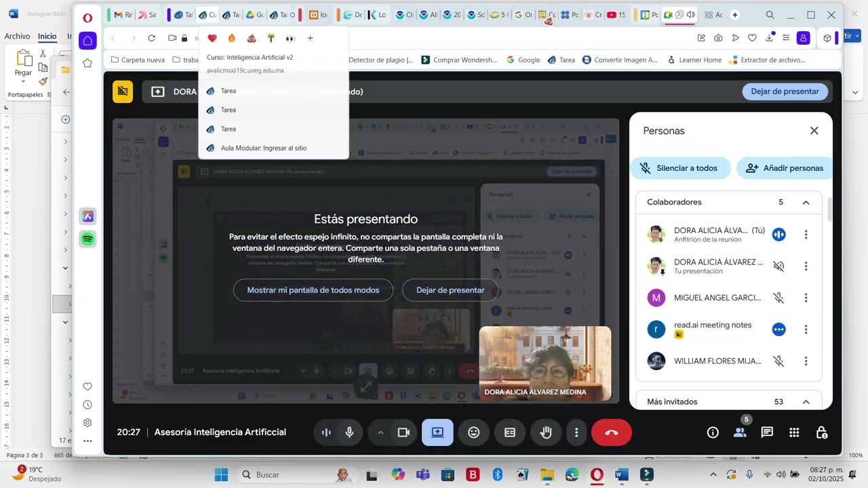Toggle audio for Tu presentación

pos(778,266)
